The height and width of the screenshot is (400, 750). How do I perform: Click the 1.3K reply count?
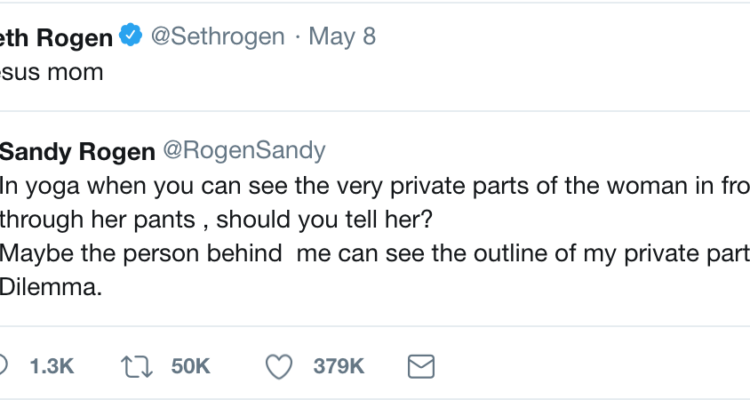coord(51,366)
